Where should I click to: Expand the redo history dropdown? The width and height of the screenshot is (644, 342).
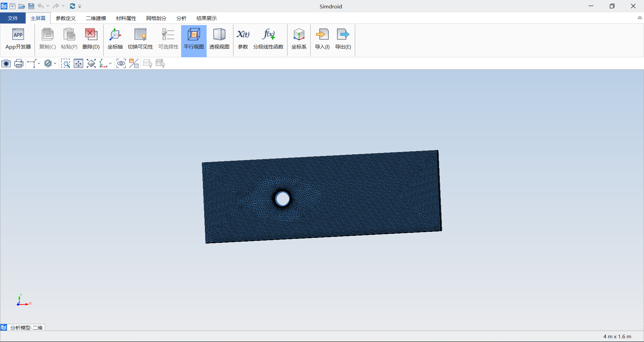point(63,6)
